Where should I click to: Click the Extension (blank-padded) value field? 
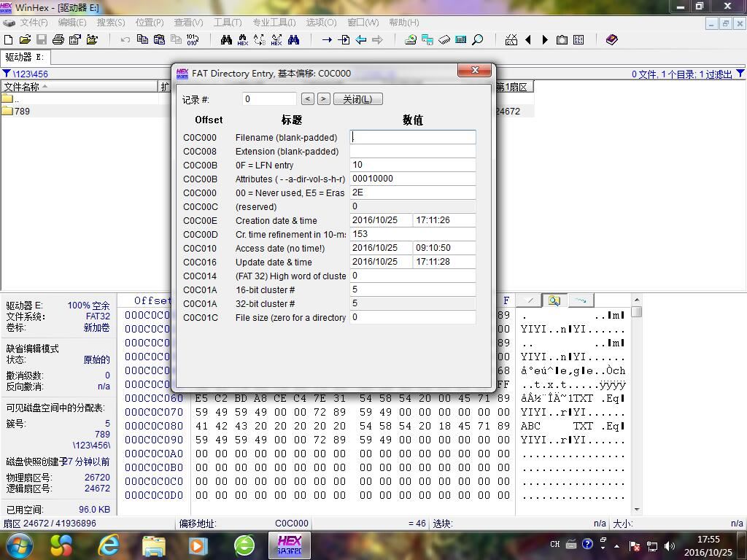[413, 151]
